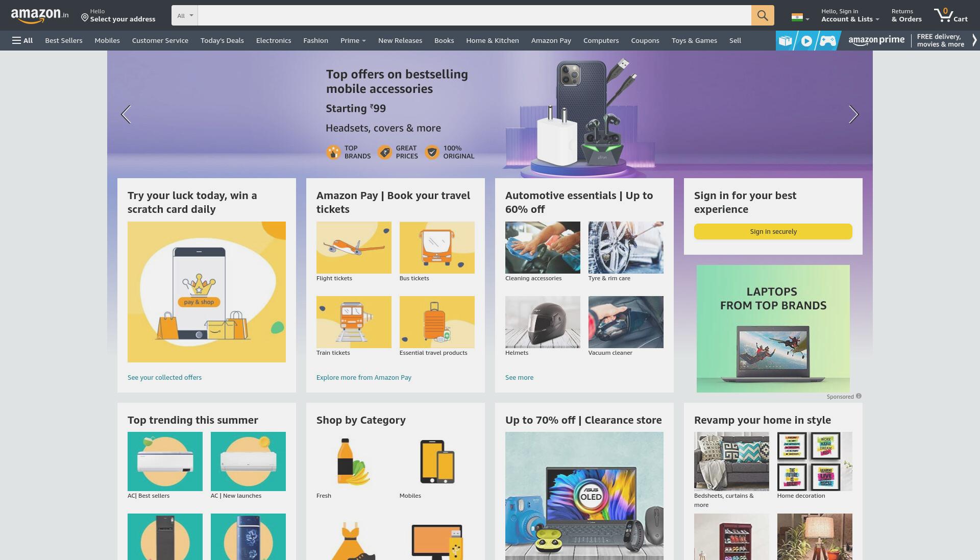Open New Releases in the nav bar
980x560 pixels.
coord(400,40)
